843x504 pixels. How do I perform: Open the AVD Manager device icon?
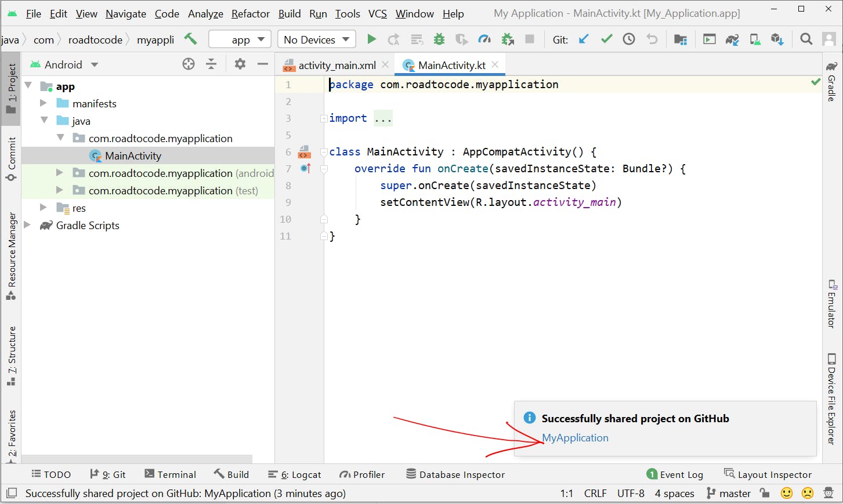tap(755, 39)
